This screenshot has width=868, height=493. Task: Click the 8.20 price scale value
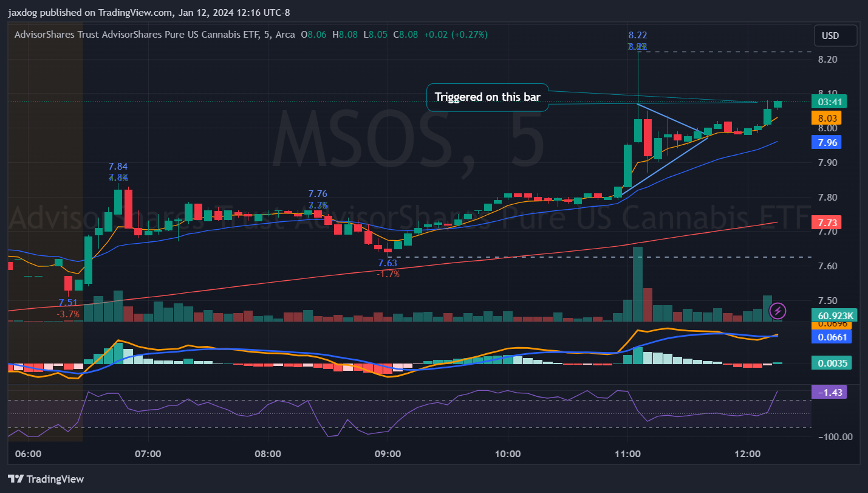click(828, 59)
